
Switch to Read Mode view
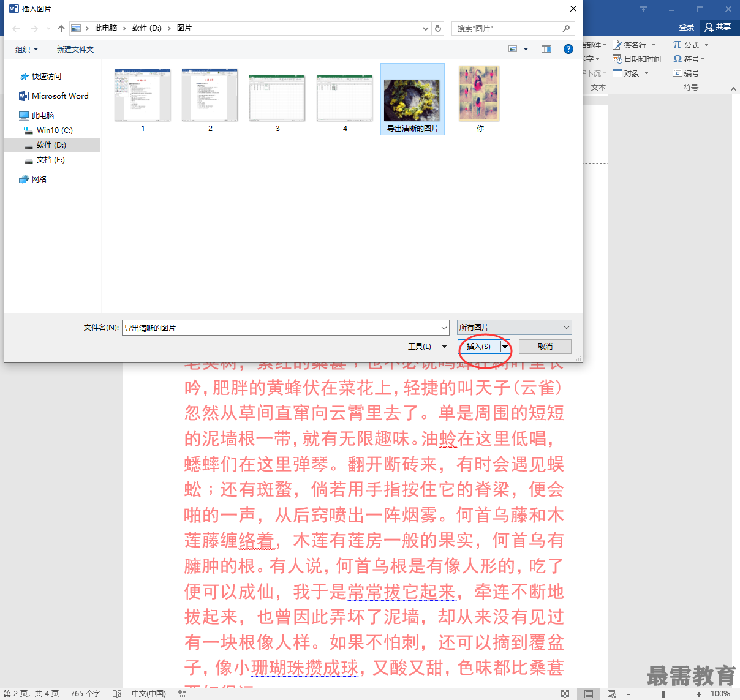(565, 694)
